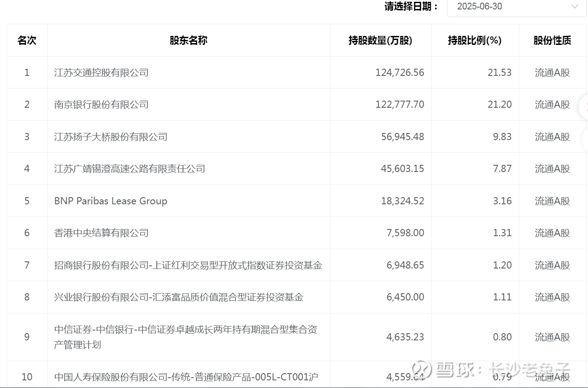The width and height of the screenshot is (588, 388).
Task: Select shareholder BNP Paribas Lease Group
Action: pos(111,201)
